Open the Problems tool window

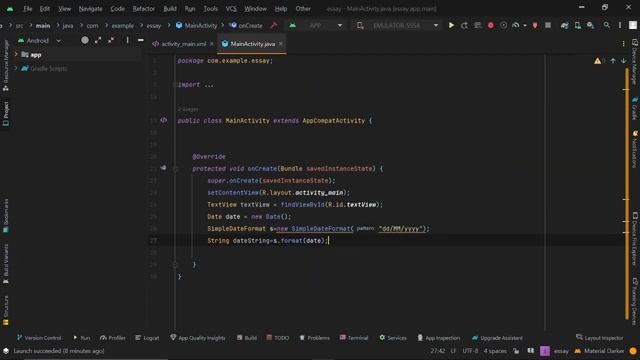click(x=315, y=338)
